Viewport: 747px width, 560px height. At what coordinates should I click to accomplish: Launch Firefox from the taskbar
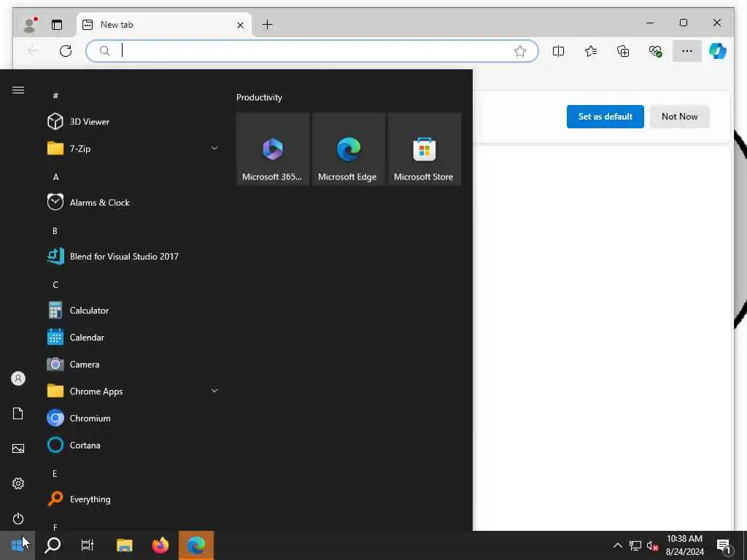coord(160,545)
